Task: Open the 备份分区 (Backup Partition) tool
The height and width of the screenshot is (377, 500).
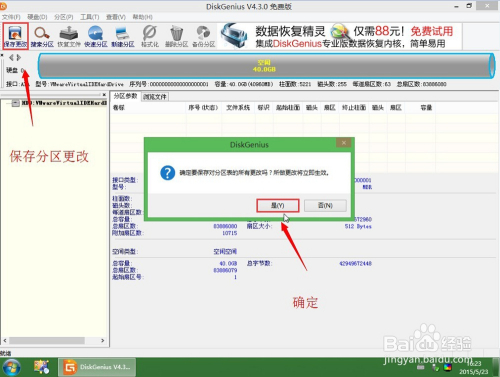Action: (x=204, y=36)
